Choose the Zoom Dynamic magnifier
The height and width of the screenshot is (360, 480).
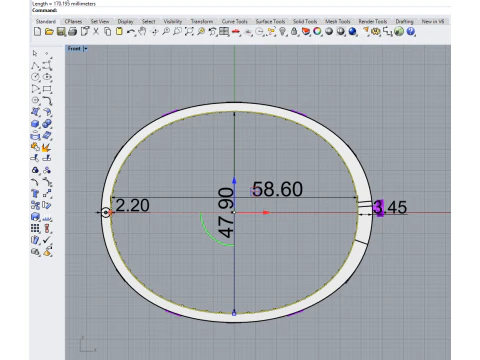[166, 32]
